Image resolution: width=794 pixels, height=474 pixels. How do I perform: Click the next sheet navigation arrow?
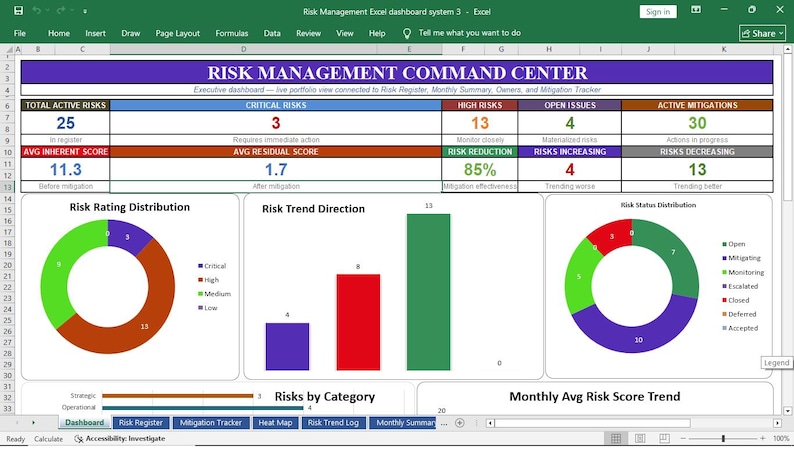pyautogui.click(x=33, y=422)
